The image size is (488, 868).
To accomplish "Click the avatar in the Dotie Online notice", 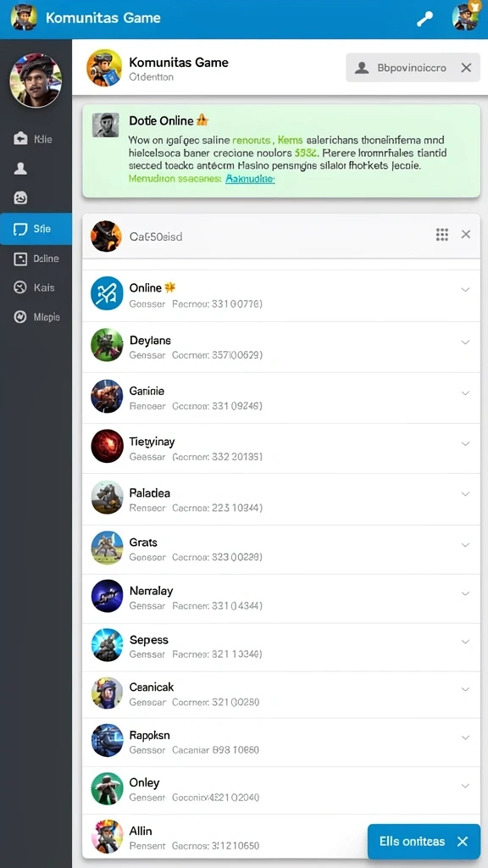I will [106, 125].
